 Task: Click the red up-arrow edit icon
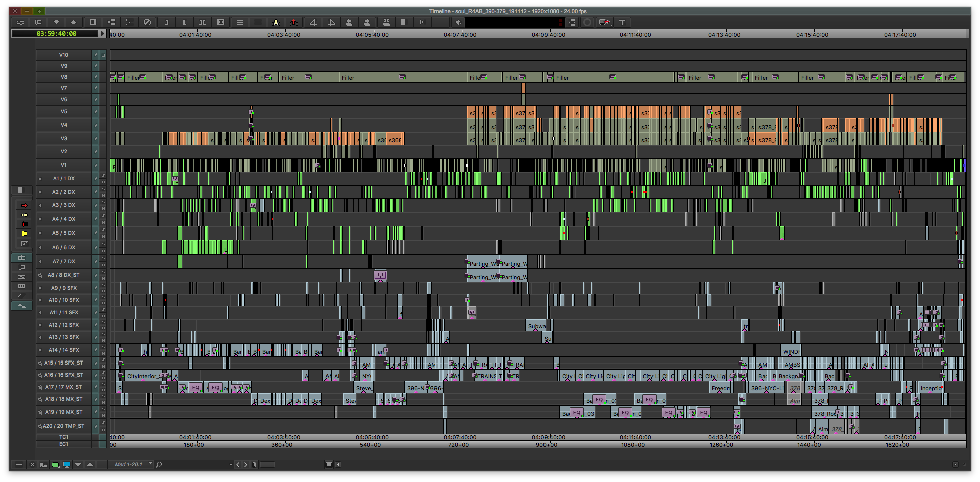click(x=294, y=22)
